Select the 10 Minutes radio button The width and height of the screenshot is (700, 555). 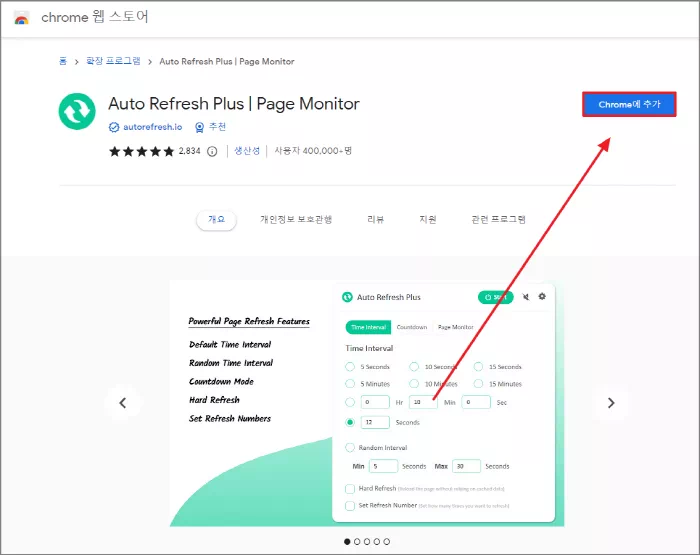pos(414,384)
